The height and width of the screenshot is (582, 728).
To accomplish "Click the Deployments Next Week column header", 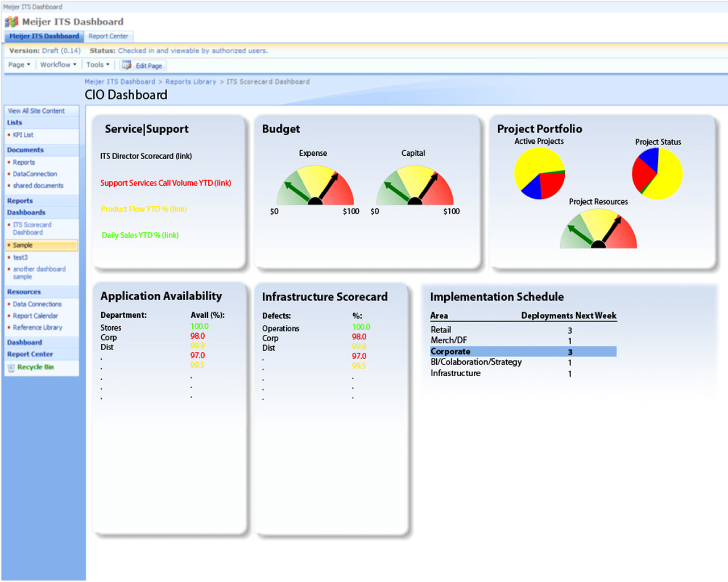I will [569, 316].
